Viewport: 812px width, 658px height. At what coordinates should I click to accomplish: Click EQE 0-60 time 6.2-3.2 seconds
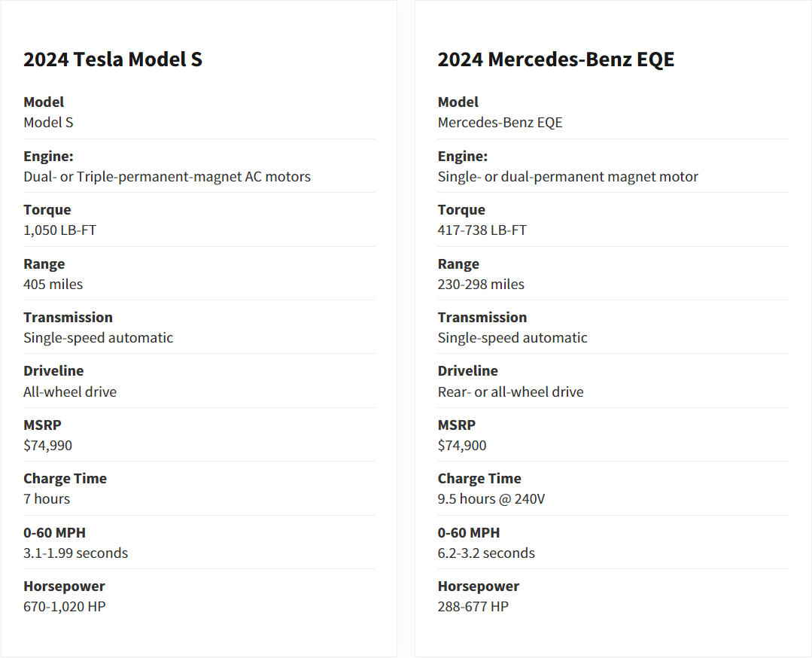(486, 553)
